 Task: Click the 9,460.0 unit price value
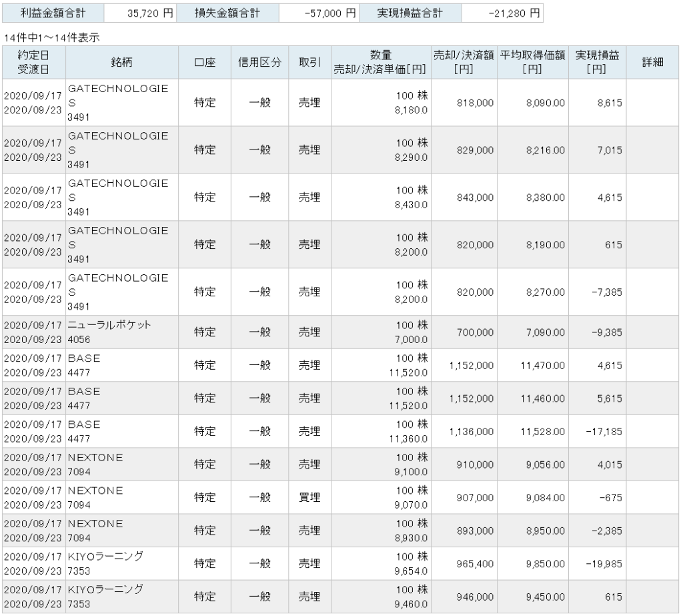pos(411,604)
